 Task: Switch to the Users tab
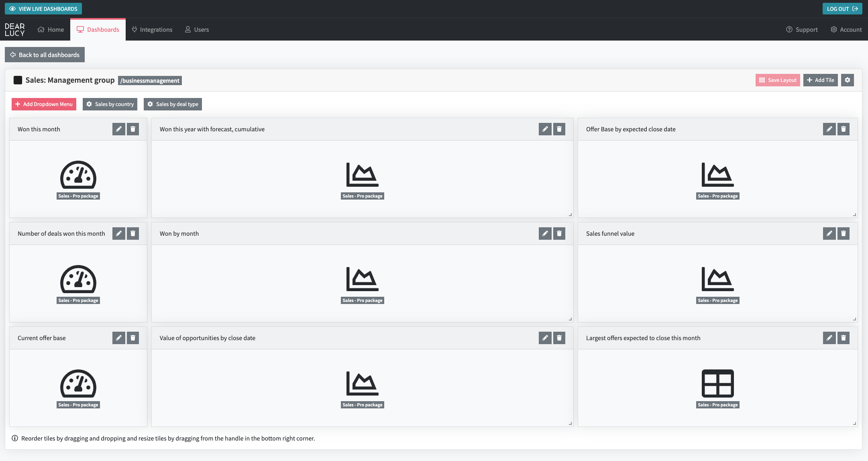pyautogui.click(x=197, y=29)
